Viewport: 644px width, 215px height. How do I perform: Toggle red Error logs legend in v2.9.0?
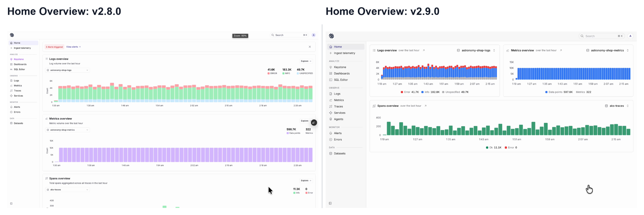click(x=410, y=92)
